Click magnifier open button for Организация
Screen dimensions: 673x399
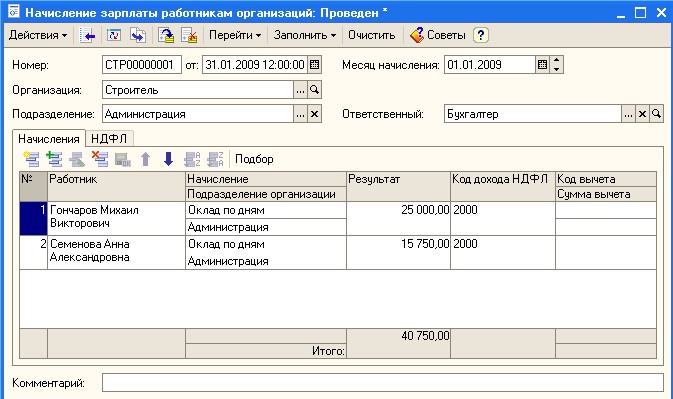point(315,90)
